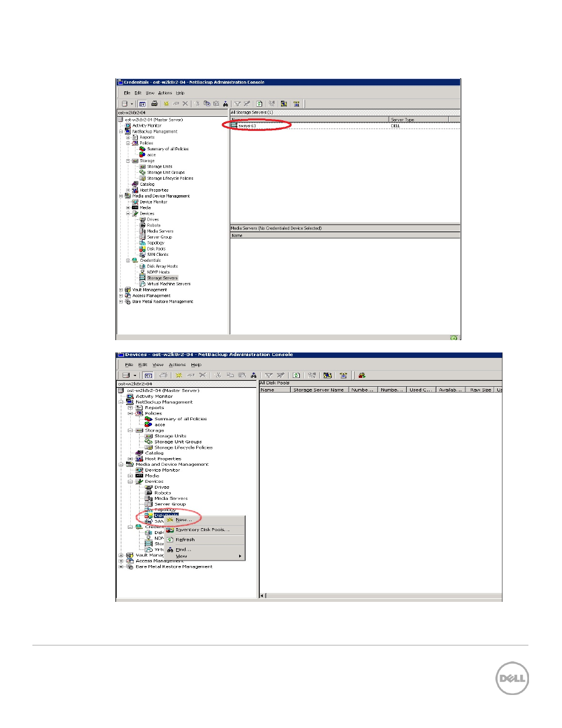
Task: Click the binoculars Find icon in Devices toolbar
Action: [x=253, y=375]
